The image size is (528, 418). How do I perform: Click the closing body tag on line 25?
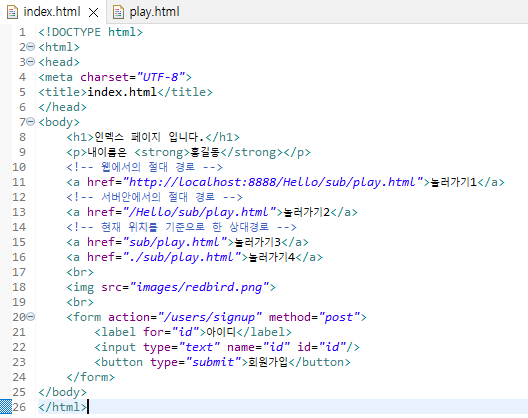click(x=63, y=392)
